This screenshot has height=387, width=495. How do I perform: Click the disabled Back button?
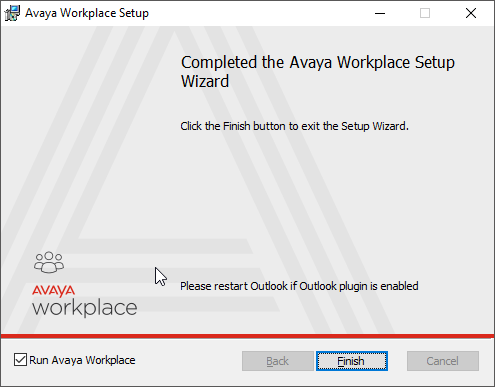click(278, 361)
